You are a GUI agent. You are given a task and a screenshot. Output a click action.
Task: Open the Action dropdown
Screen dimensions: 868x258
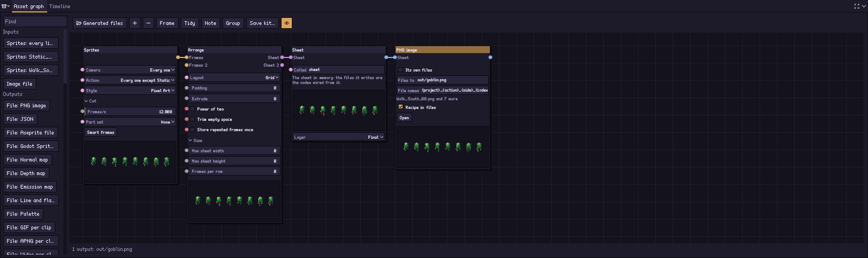[x=130, y=80]
